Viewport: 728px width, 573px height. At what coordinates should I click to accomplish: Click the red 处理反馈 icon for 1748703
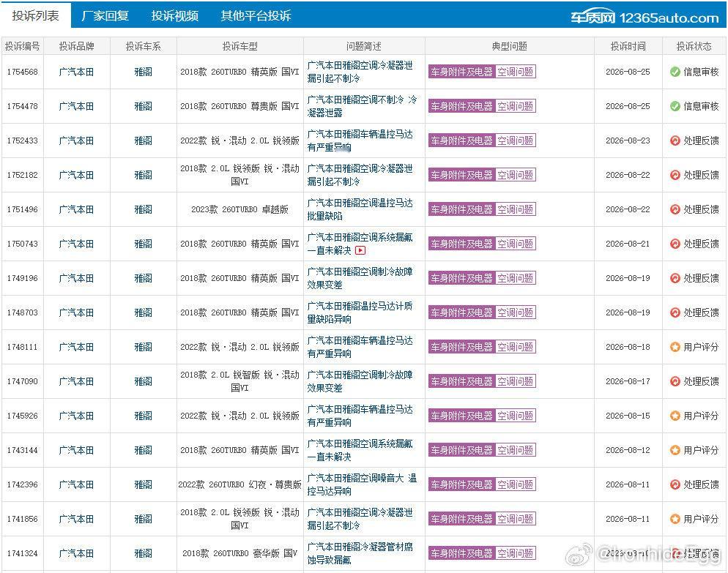675,312
